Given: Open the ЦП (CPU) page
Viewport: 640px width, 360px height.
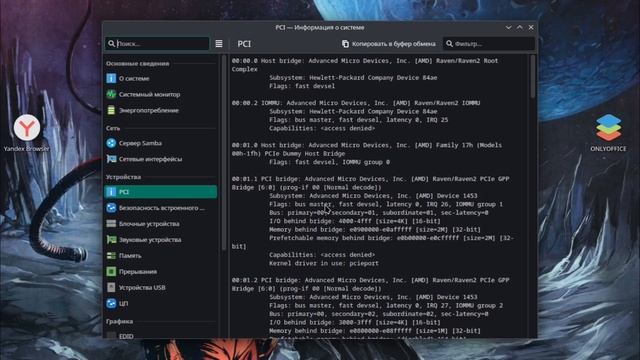Looking at the screenshot, I should coord(160,303).
